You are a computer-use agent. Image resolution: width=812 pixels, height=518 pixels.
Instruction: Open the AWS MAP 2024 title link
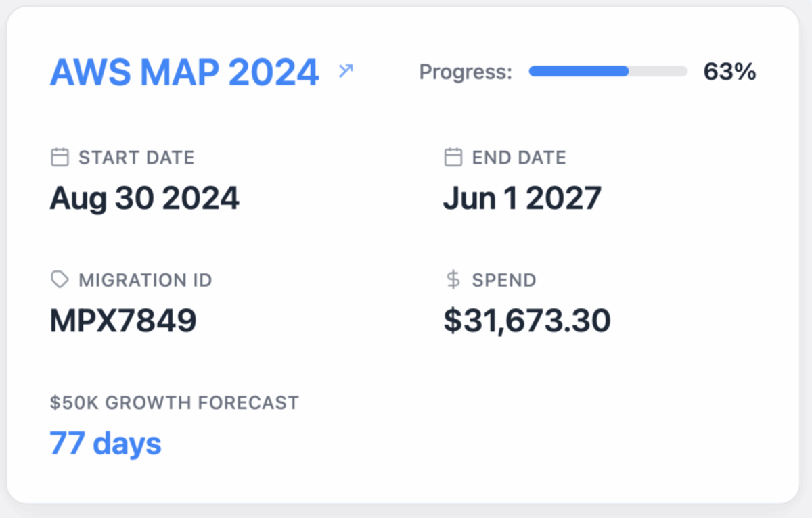point(184,72)
